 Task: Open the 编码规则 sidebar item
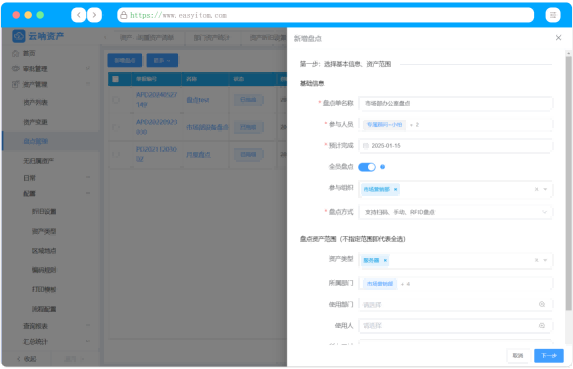tap(44, 270)
